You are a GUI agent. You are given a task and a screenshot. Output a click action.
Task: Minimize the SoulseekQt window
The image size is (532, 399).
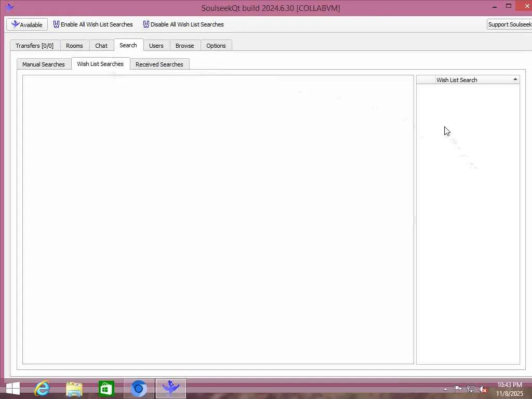click(x=495, y=6)
